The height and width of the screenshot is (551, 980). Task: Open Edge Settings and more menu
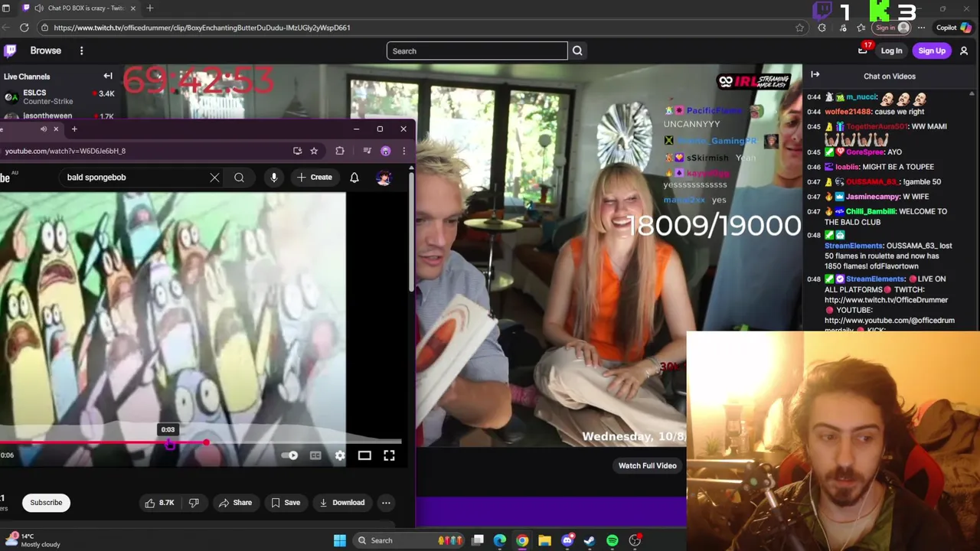tap(922, 28)
